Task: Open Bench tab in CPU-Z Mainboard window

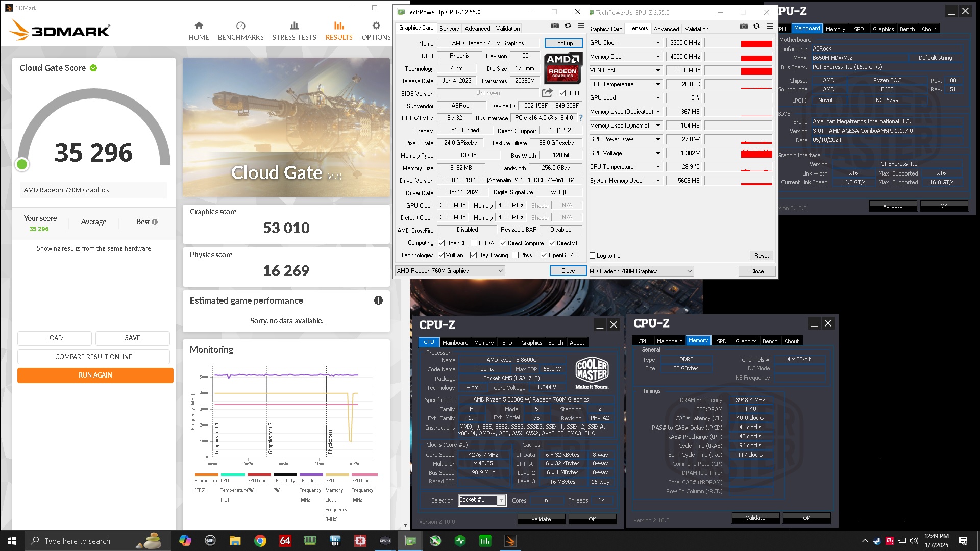Action: (907, 29)
